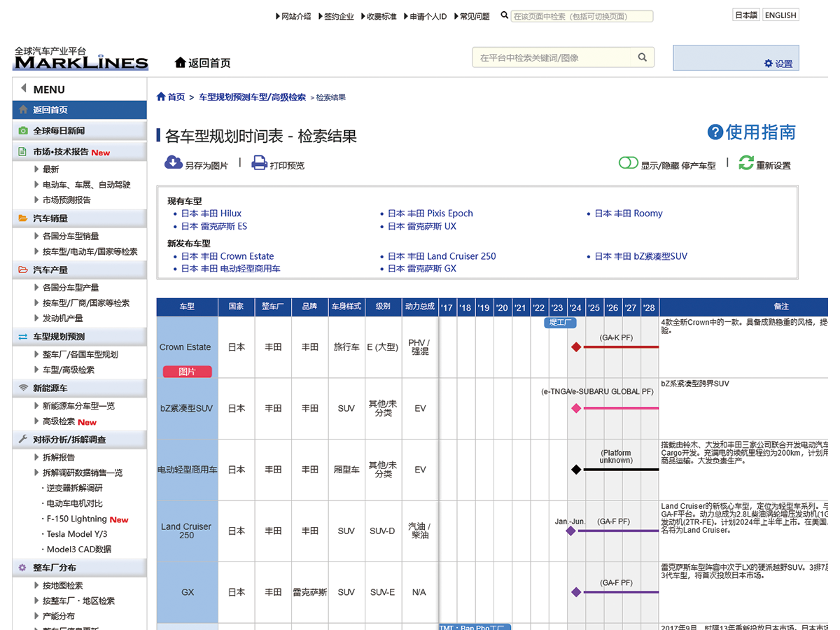The width and height of the screenshot is (840, 630).
Task: Expand 各国分车型销量 item
Action: [66, 237]
